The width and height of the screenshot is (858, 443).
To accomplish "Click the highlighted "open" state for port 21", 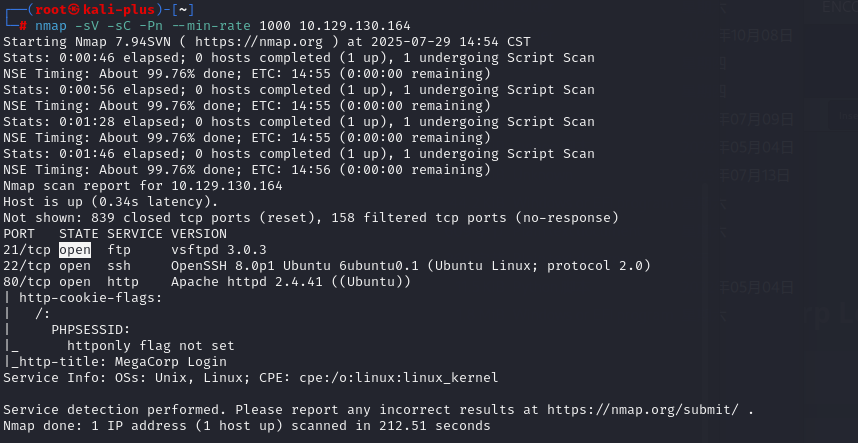I will [75, 250].
